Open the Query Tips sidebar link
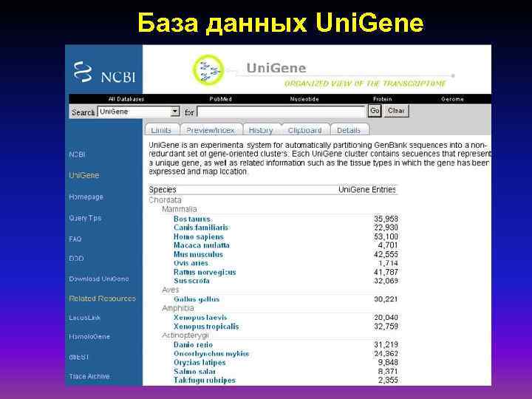 [85, 218]
